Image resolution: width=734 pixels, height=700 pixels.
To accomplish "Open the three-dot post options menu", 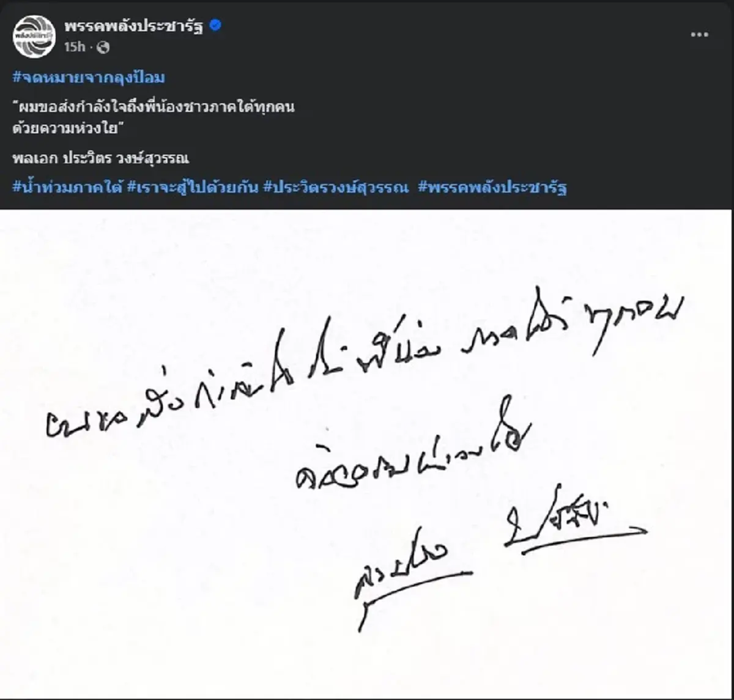I will 699,35.
